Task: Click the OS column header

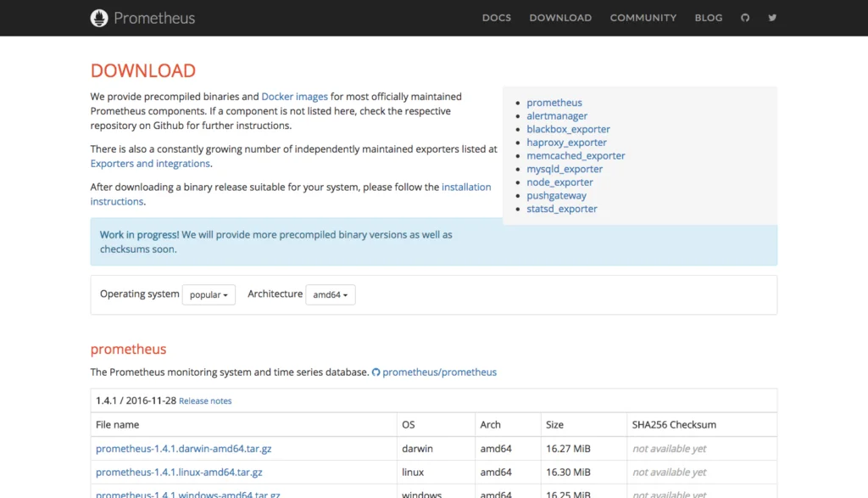Action: point(408,425)
